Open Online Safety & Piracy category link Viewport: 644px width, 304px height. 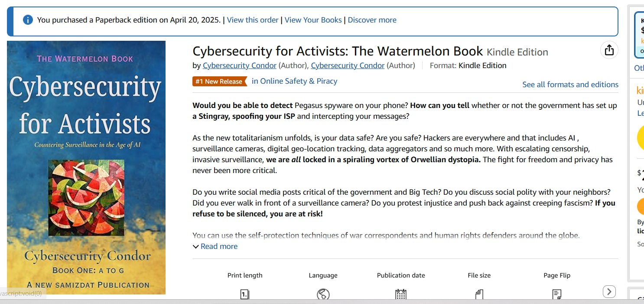point(294,81)
